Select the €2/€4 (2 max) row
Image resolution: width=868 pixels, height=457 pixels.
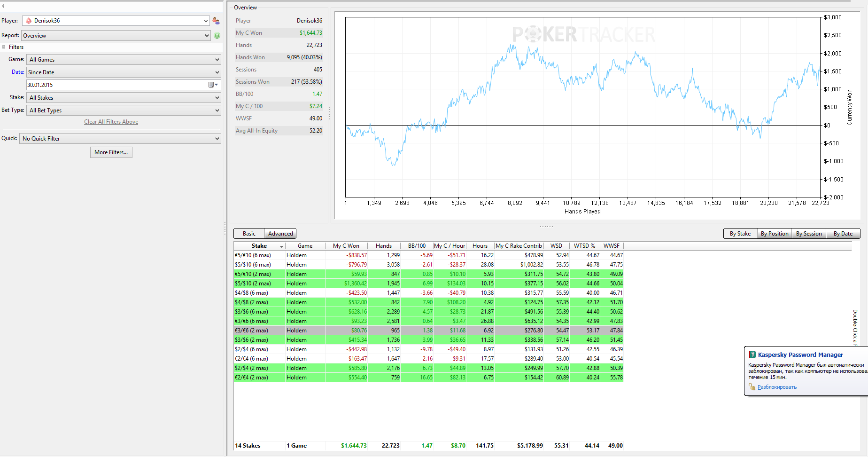(428, 378)
